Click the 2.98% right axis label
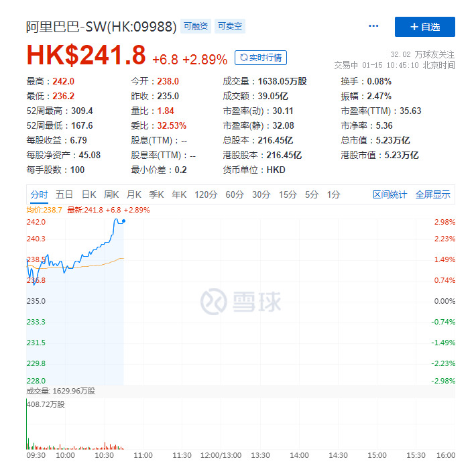Screen dimensions: 474x476 click(x=445, y=222)
